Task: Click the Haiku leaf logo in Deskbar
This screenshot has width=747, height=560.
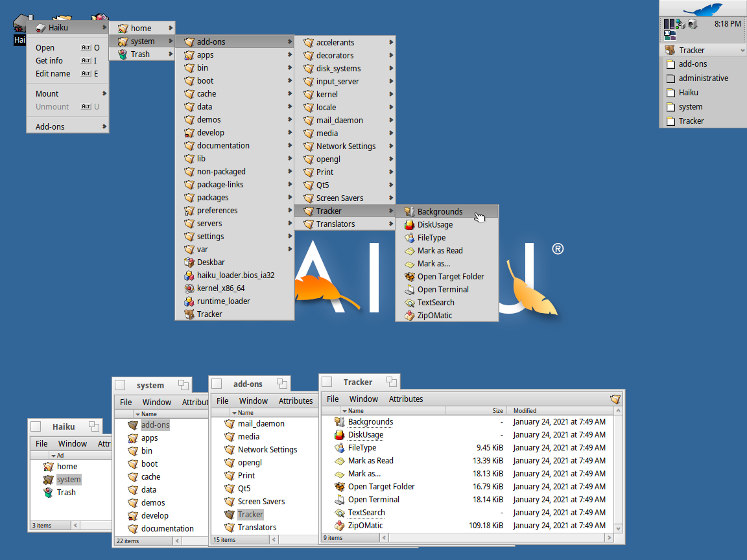Action: 703,8
